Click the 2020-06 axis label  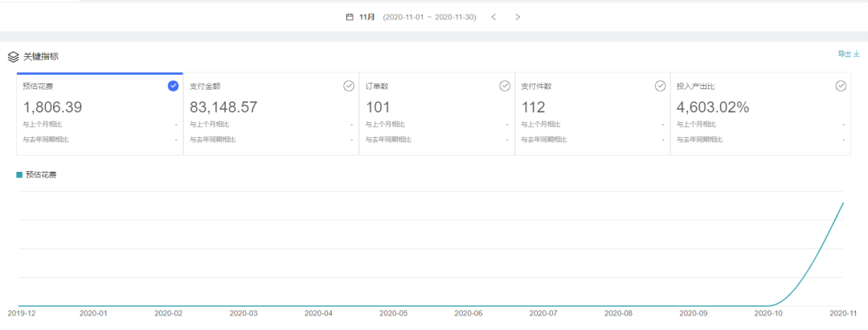(x=469, y=313)
